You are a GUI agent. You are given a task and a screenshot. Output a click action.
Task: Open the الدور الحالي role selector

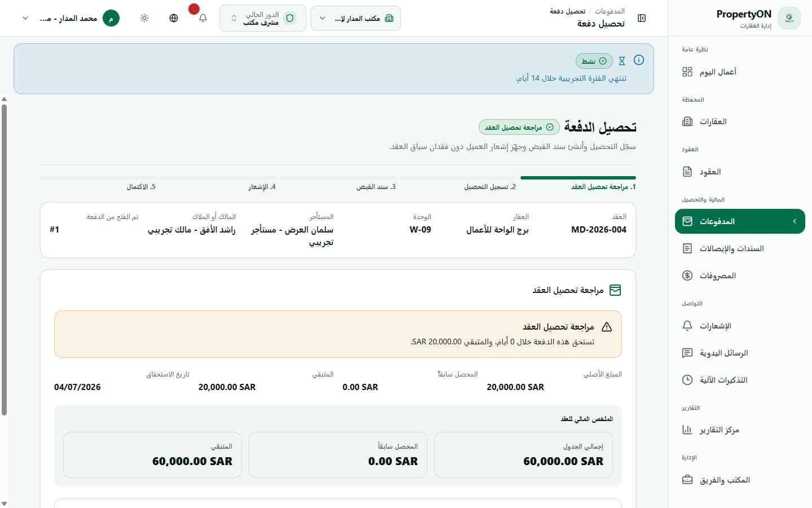[263, 18]
